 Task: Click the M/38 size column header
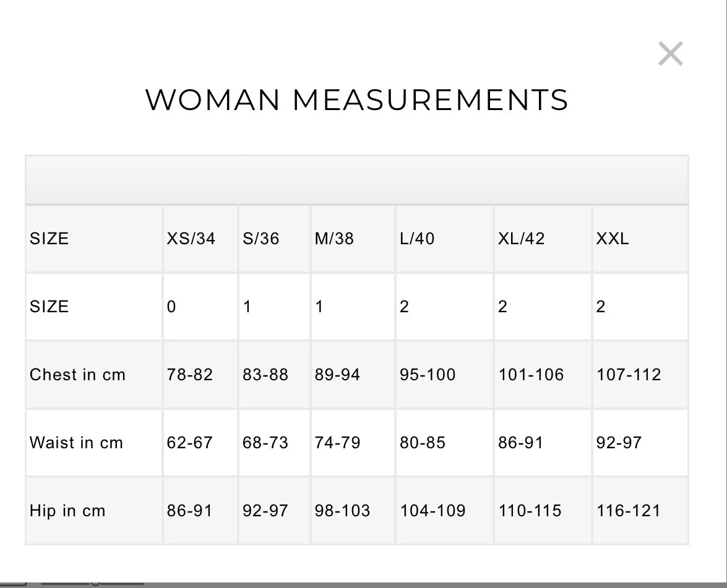coord(334,239)
